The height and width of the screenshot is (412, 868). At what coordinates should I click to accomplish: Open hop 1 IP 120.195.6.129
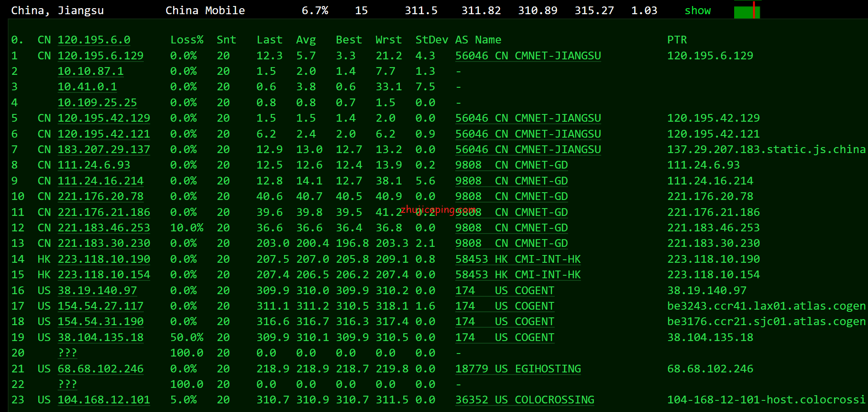[100, 56]
